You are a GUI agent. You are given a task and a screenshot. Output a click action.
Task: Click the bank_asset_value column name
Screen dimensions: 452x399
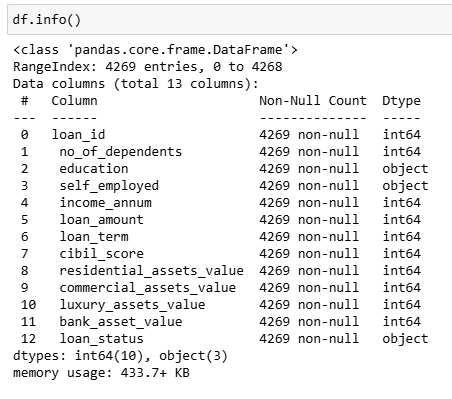(121, 322)
